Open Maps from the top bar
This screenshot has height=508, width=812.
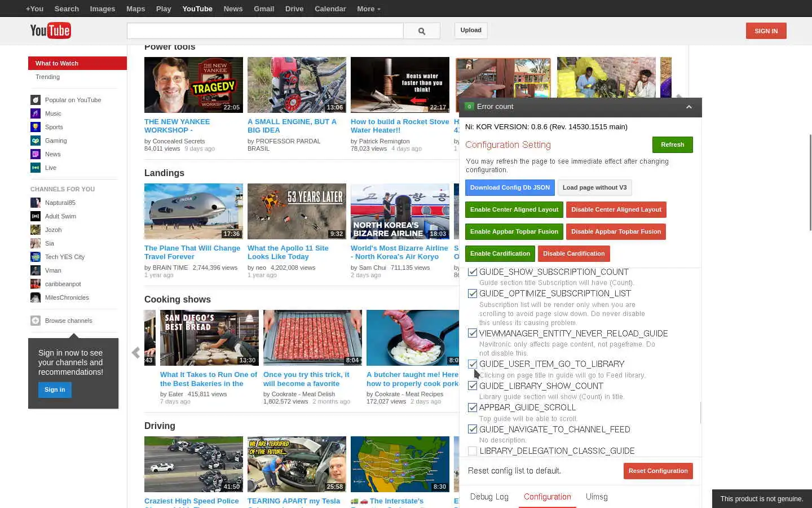pos(135,8)
